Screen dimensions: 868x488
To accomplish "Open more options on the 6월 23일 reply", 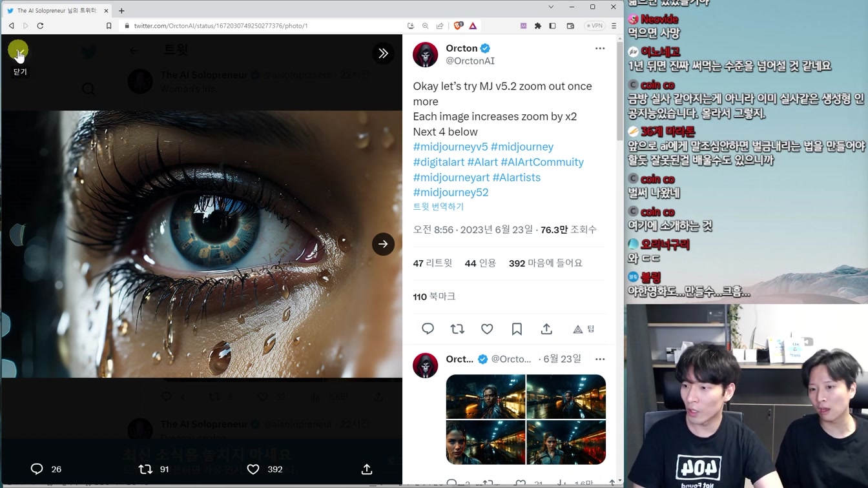I will coord(600,359).
